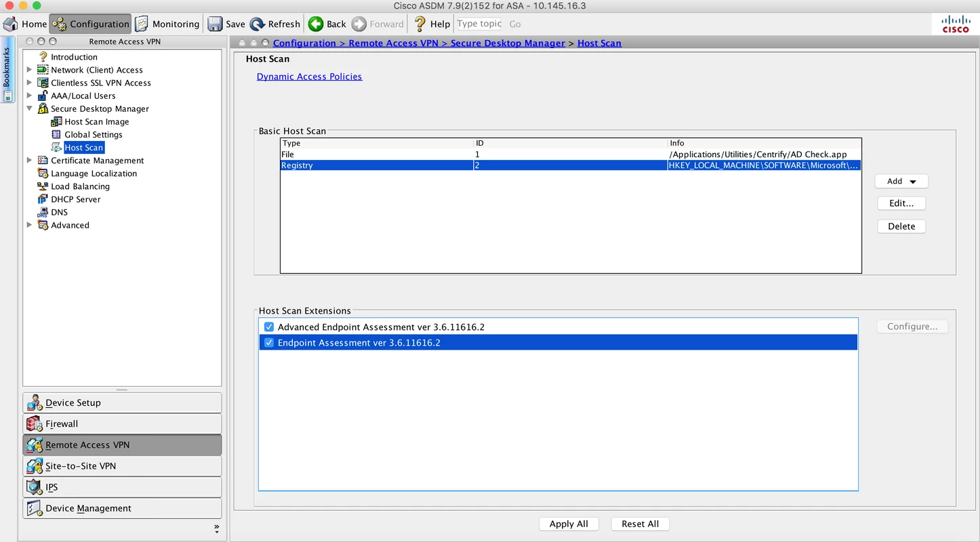Click the ID column header
980x542 pixels.
pyautogui.click(x=571, y=143)
